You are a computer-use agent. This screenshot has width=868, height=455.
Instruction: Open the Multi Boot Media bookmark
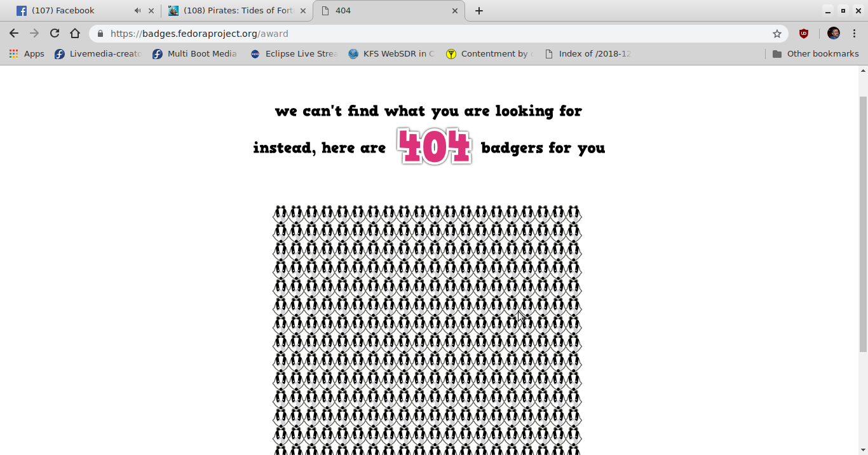194,54
